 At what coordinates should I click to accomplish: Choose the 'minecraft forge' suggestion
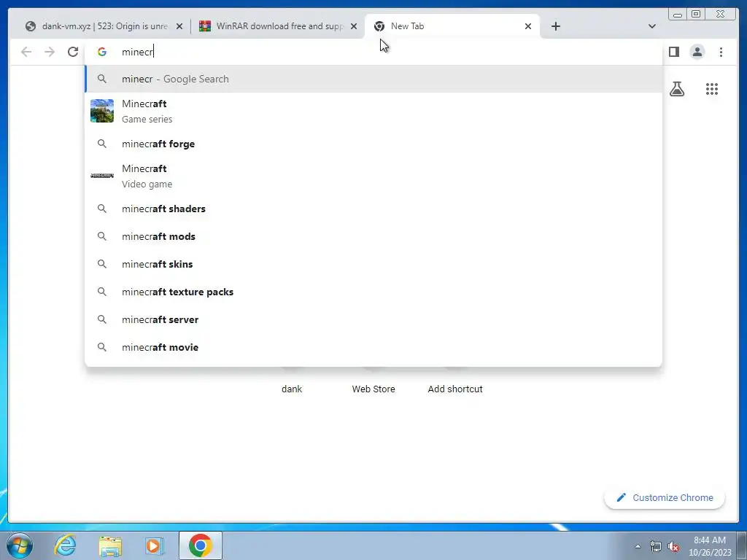(x=373, y=144)
